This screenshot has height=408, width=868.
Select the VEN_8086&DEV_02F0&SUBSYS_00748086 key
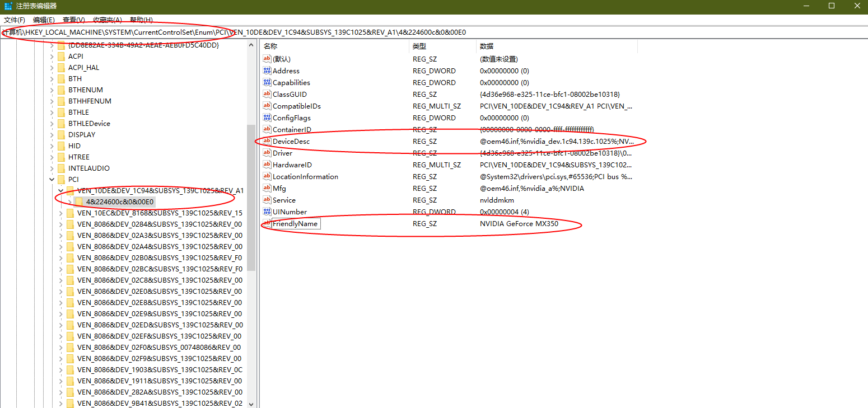160,347
